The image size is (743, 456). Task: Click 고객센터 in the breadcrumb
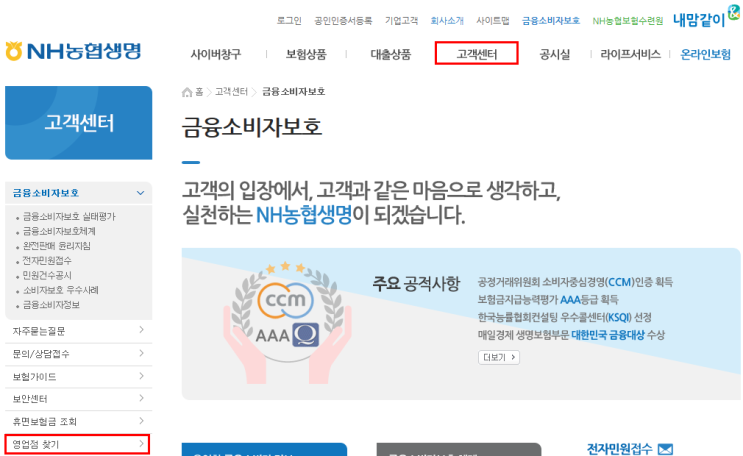point(231,92)
